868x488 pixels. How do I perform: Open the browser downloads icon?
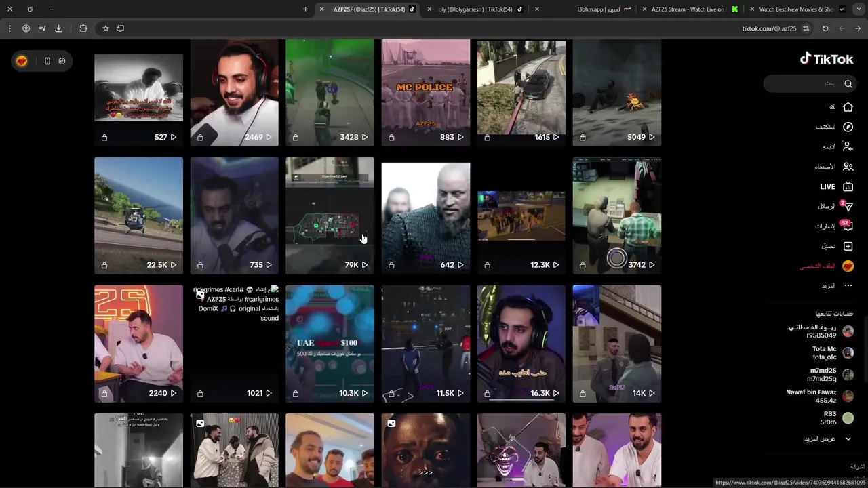pyautogui.click(x=58, y=28)
